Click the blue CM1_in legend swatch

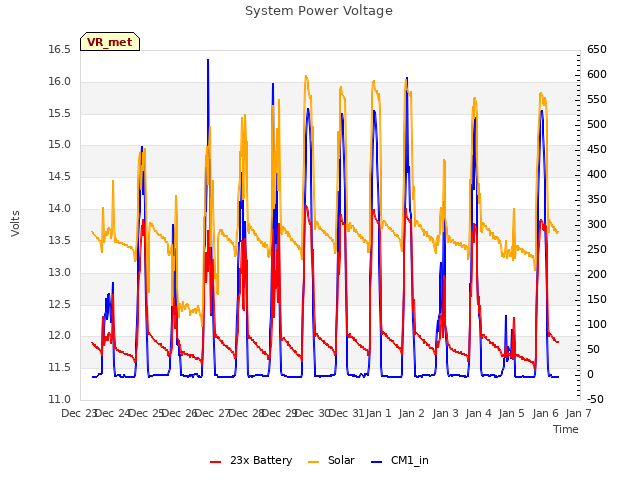pyautogui.click(x=376, y=462)
